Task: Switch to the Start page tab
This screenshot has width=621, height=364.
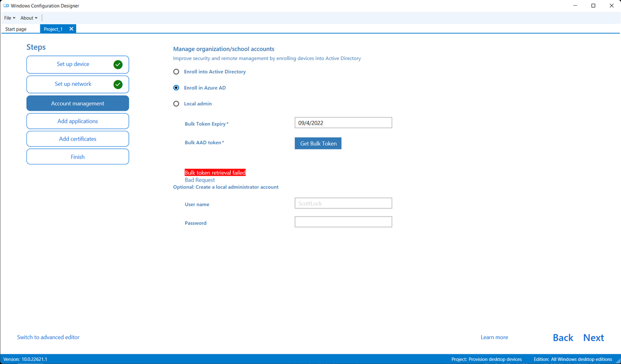Action: coord(16,29)
